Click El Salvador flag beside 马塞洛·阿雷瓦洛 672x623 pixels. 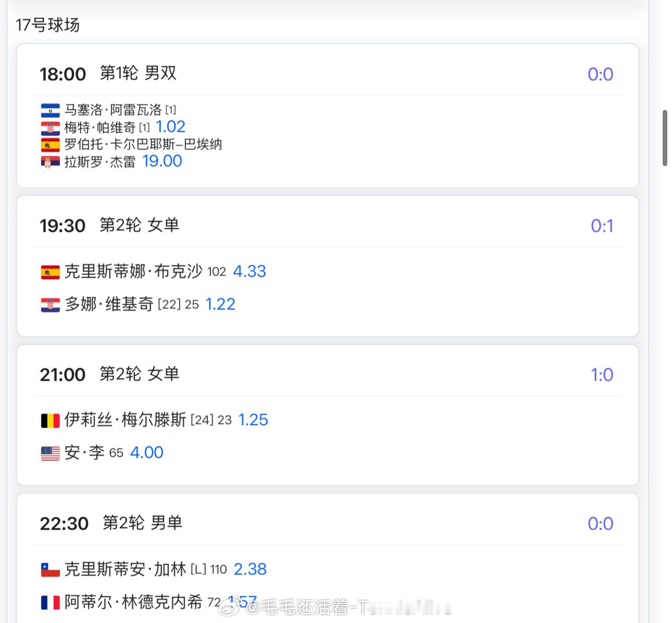click(51, 110)
